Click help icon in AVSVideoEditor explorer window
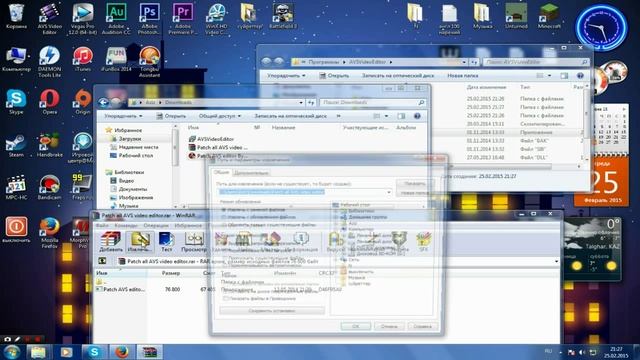 [x=580, y=76]
